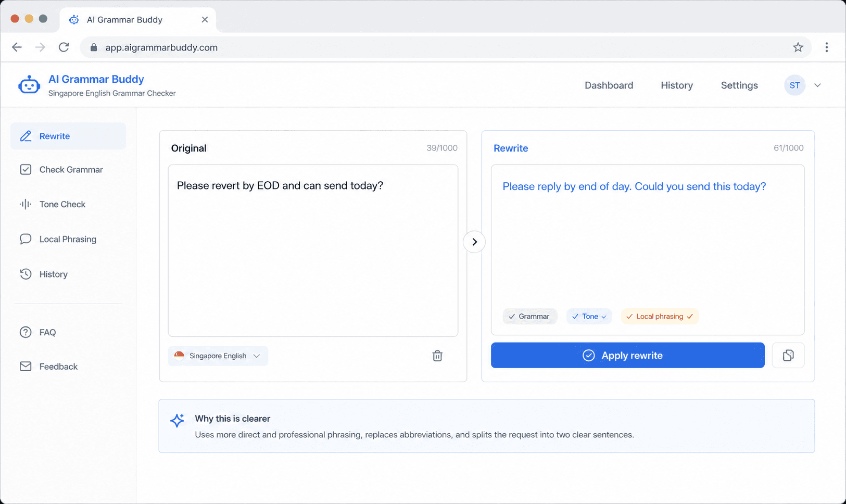Click the checkbox icon beside Check Grammar
Viewport: 846px width, 504px height.
tap(26, 170)
